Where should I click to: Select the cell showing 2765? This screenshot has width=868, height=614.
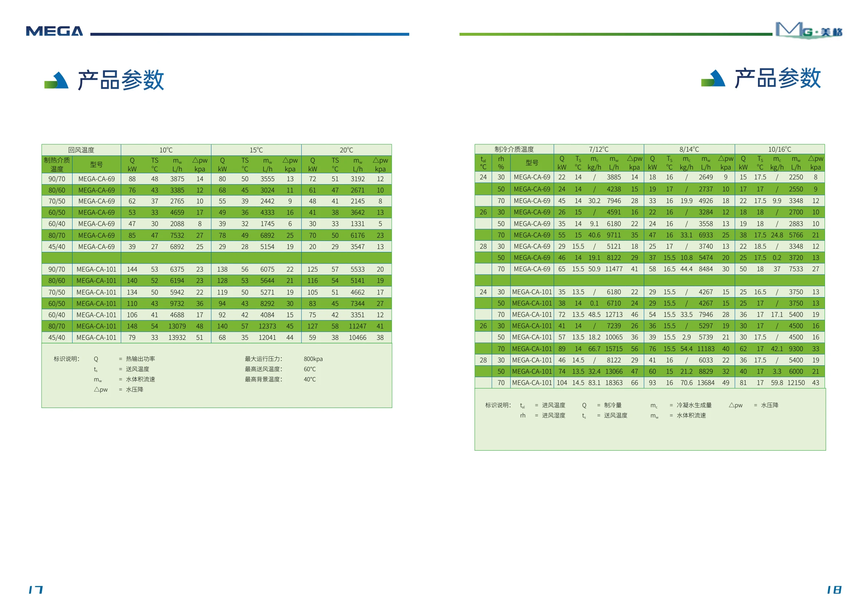177,201
